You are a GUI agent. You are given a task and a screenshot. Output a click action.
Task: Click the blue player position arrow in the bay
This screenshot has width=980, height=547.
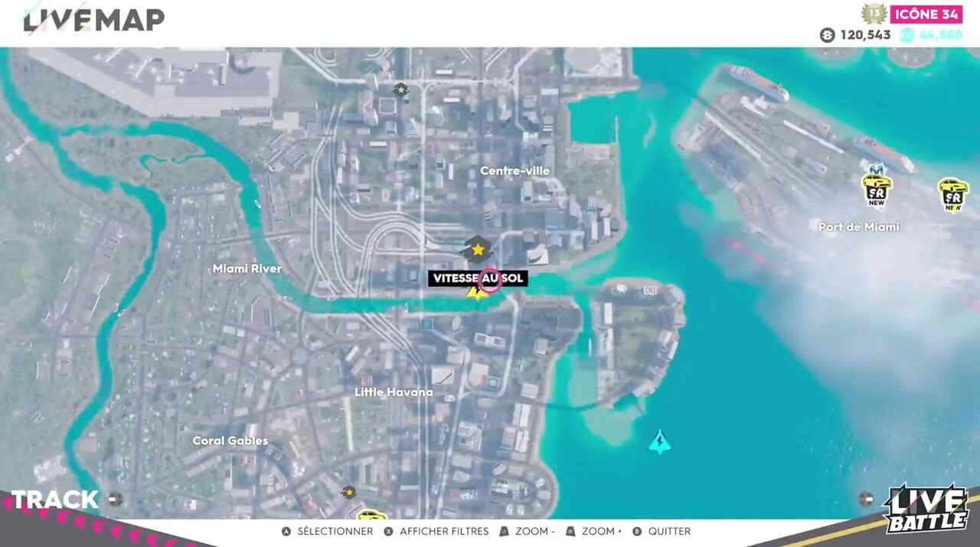(x=659, y=441)
